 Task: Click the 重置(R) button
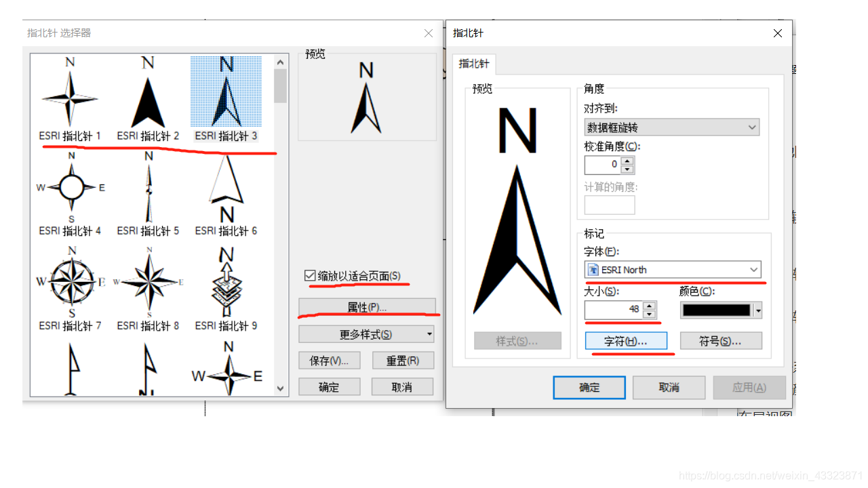[x=403, y=361]
